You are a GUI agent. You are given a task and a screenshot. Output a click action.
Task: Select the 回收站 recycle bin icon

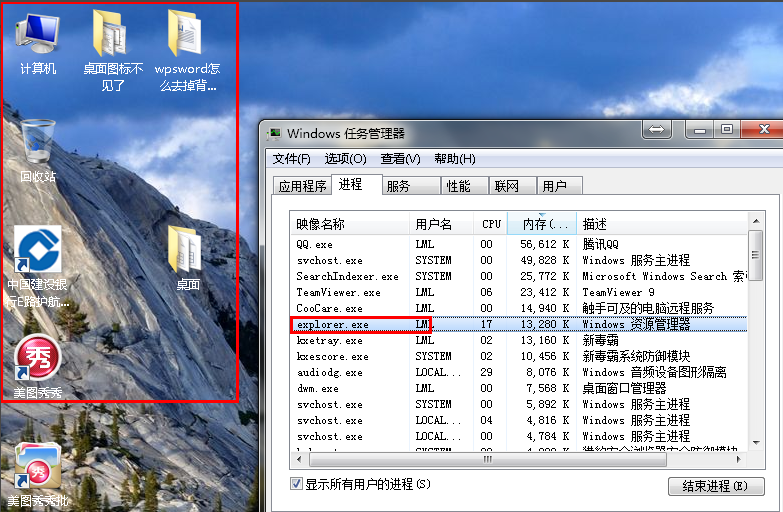tap(38, 151)
